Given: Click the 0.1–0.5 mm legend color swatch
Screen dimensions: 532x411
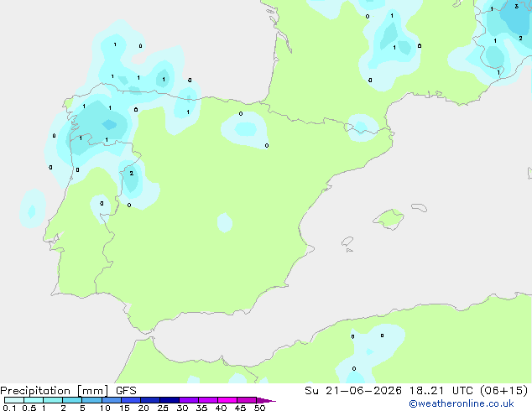Looking at the screenshot, I should pyautogui.click(x=14, y=400).
